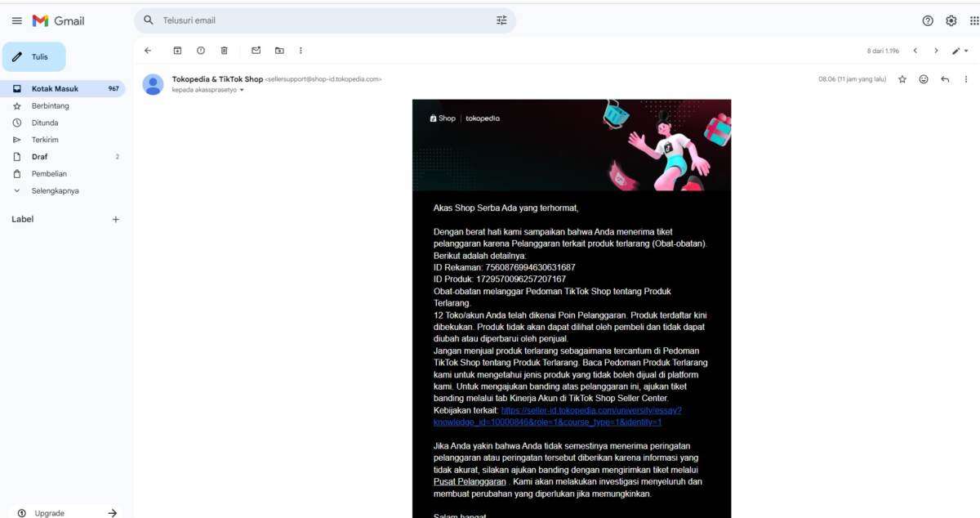Report email as spam
980x518 pixels.
200,51
